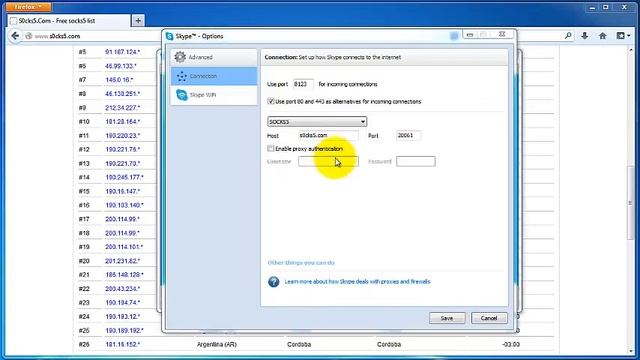Click -03:00 timezone cell in row #26

tap(511, 344)
